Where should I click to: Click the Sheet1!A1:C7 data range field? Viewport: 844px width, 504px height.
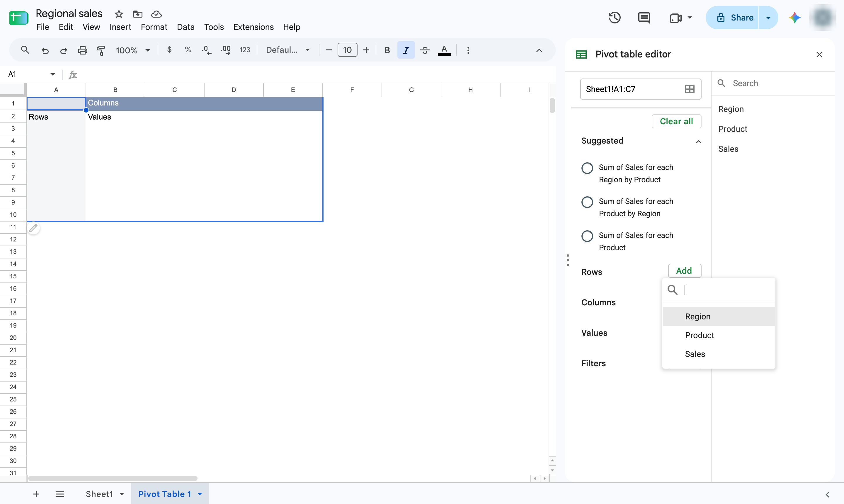coord(641,89)
